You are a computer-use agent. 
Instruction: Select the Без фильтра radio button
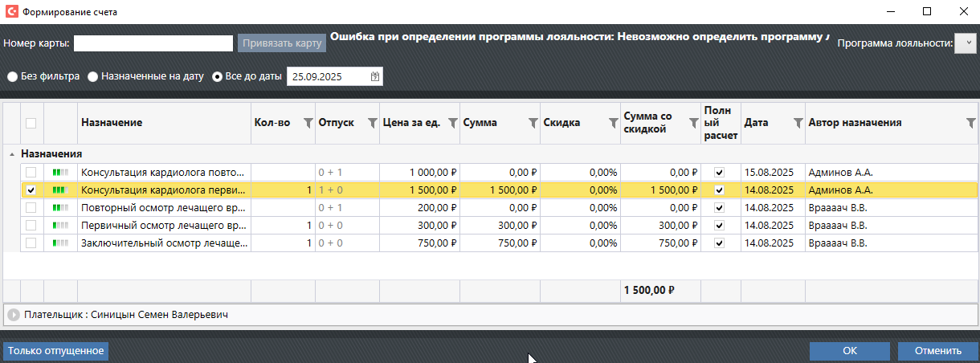click(x=13, y=77)
